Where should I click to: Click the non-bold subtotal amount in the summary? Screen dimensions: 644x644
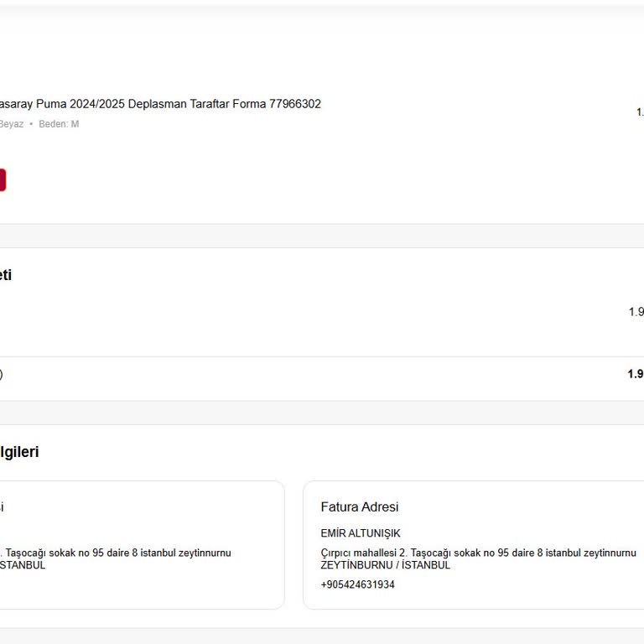636,312
